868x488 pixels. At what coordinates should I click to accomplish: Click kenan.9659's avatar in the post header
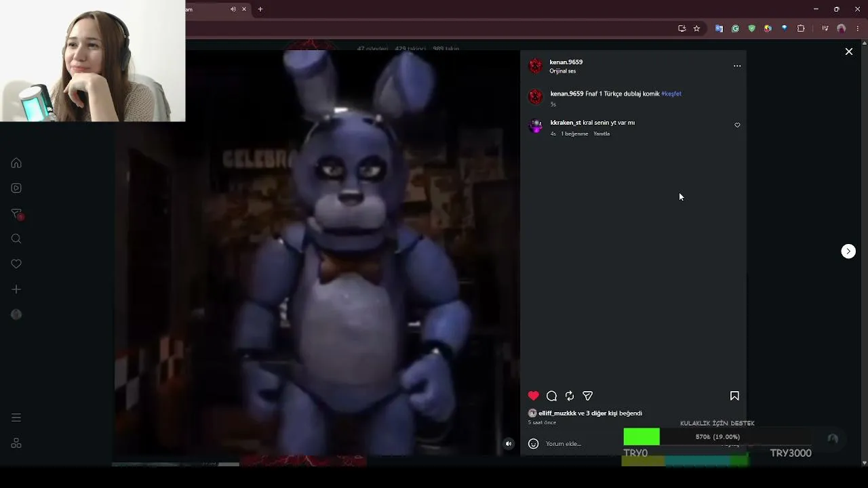tap(536, 66)
